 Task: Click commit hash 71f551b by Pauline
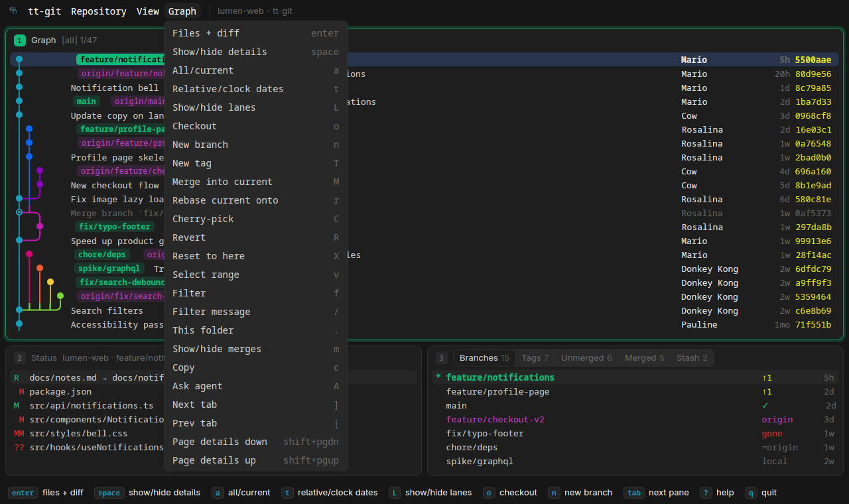[x=813, y=325]
